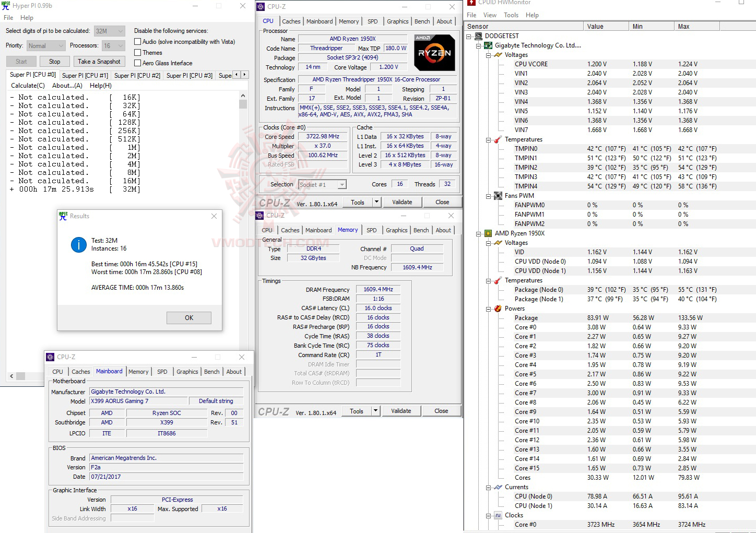The image size is (756, 533).
Task: Toggle the Aero Glass Interface checkbox
Action: tap(137, 63)
